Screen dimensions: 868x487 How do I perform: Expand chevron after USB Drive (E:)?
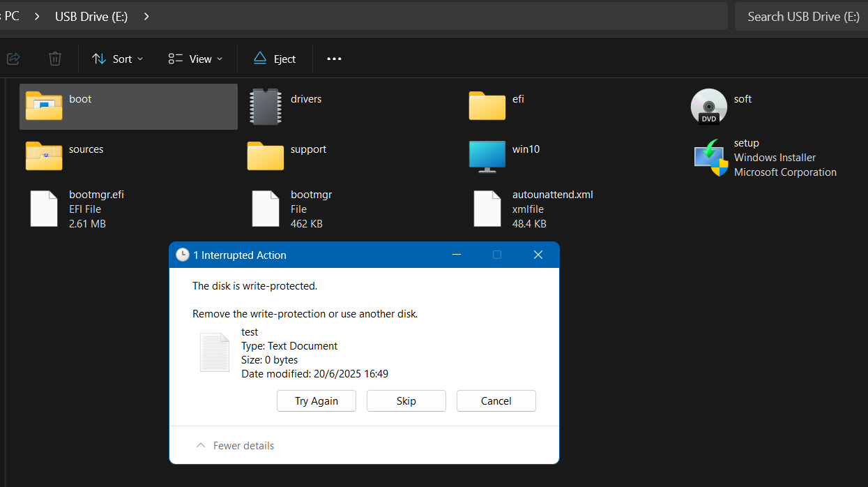pos(146,16)
